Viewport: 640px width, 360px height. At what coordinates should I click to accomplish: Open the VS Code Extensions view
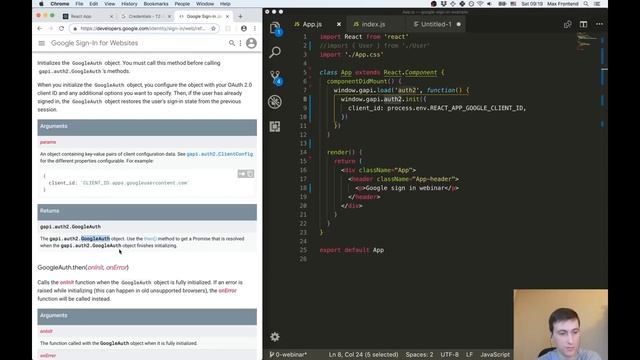point(275,127)
